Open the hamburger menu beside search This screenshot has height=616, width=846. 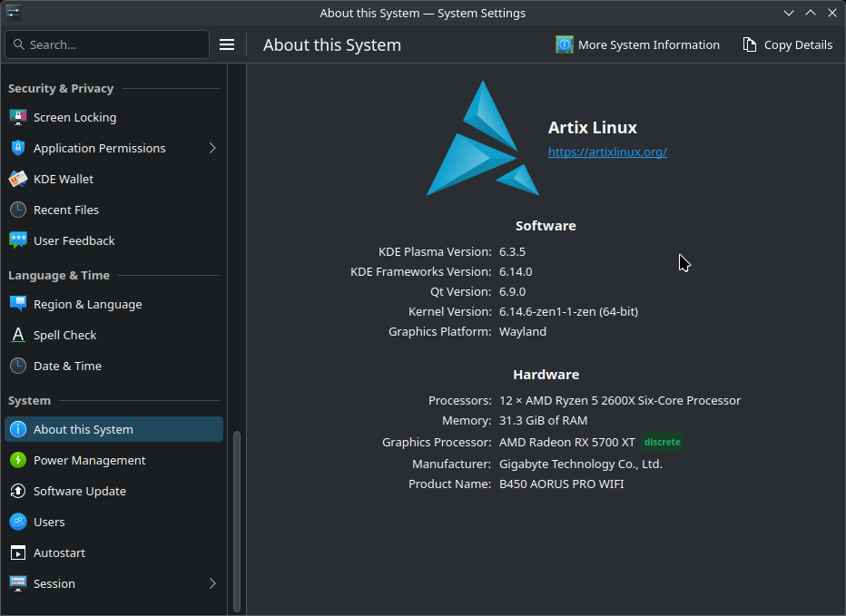pyautogui.click(x=227, y=44)
